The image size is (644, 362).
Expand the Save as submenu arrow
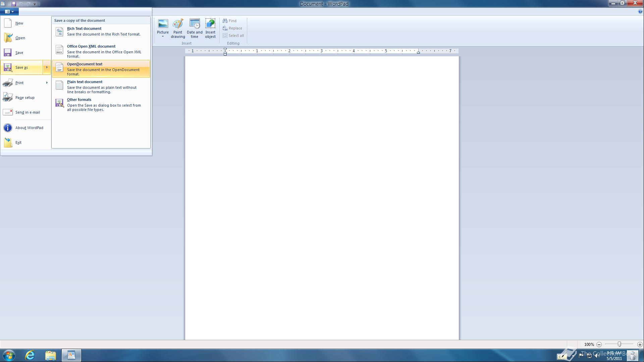(x=47, y=67)
